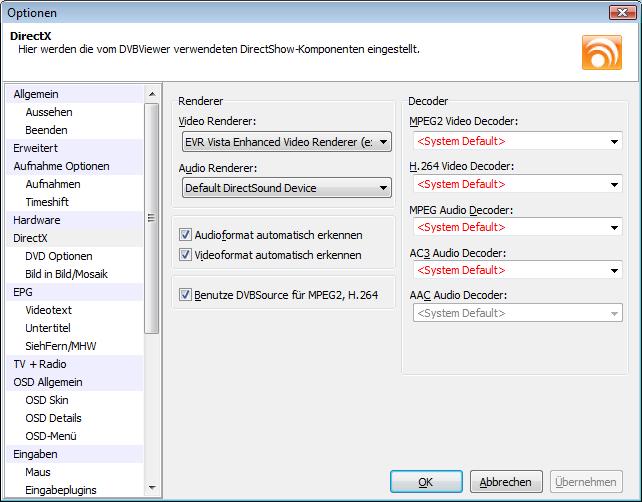This screenshot has width=642, height=502.
Task: Click the scrollbar up arrow in sidebar
Action: [x=152, y=94]
